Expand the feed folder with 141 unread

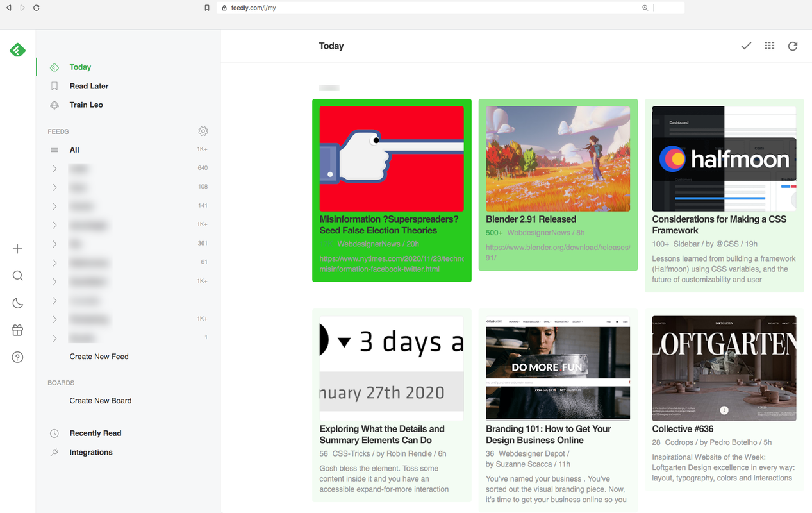tap(54, 206)
